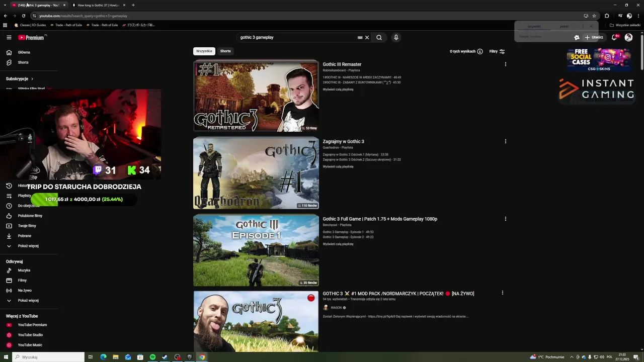Open Filmy under Odkrywaj
The image size is (644, 362).
17,281
